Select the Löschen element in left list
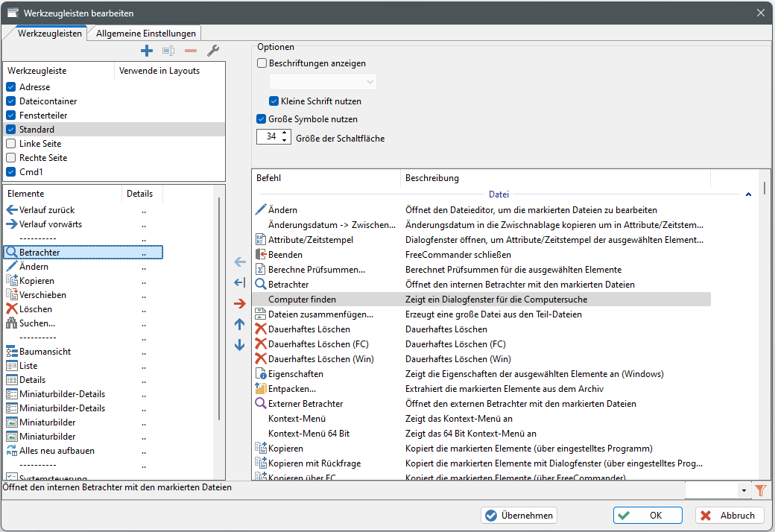 tap(36, 309)
